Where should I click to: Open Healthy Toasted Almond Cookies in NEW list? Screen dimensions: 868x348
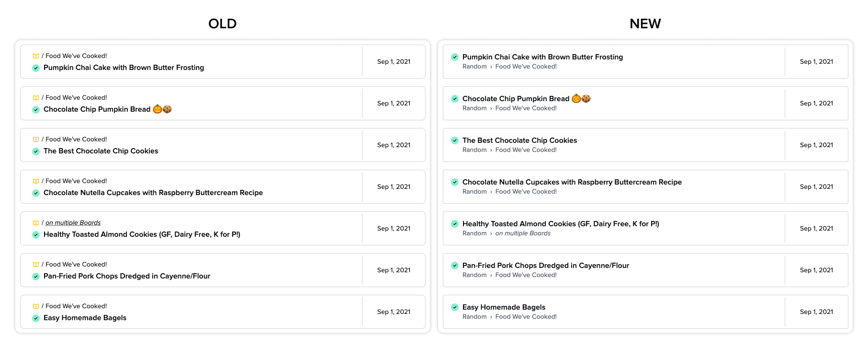coord(561,224)
